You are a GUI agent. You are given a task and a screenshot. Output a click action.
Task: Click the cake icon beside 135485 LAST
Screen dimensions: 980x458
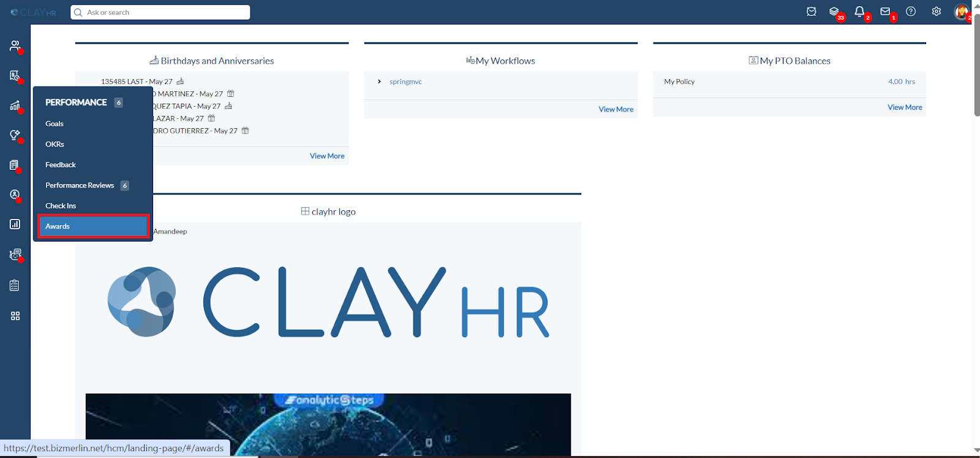[x=180, y=81]
